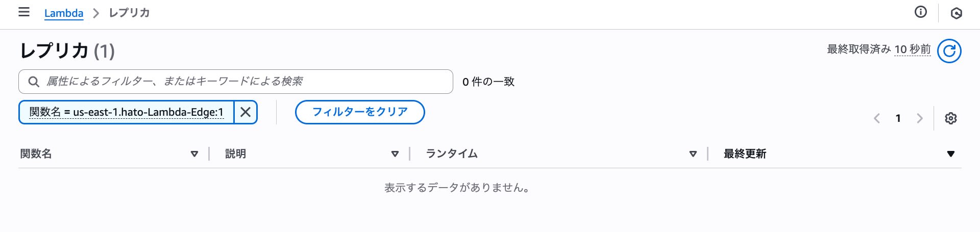Select page number 1
The height and width of the screenshot is (232, 980).
click(x=898, y=118)
